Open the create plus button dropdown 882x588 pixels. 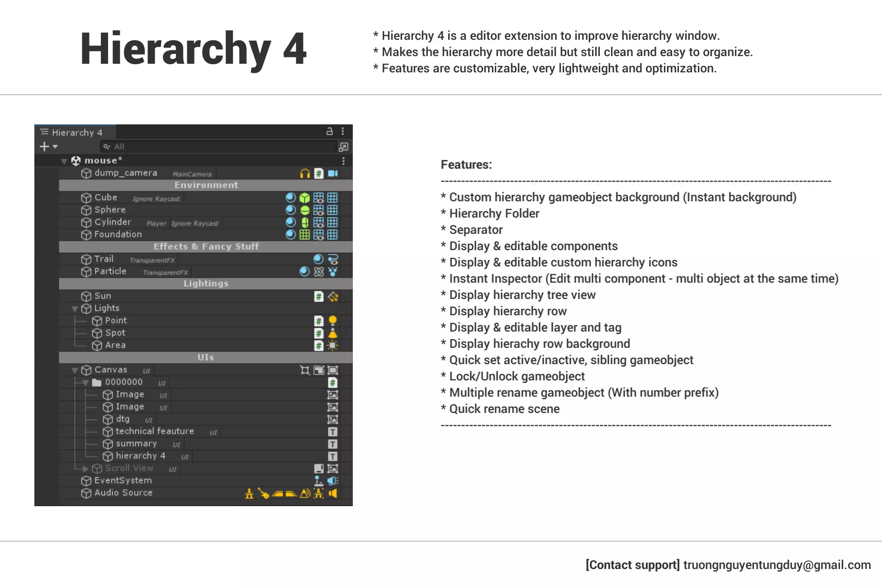point(49,147)
